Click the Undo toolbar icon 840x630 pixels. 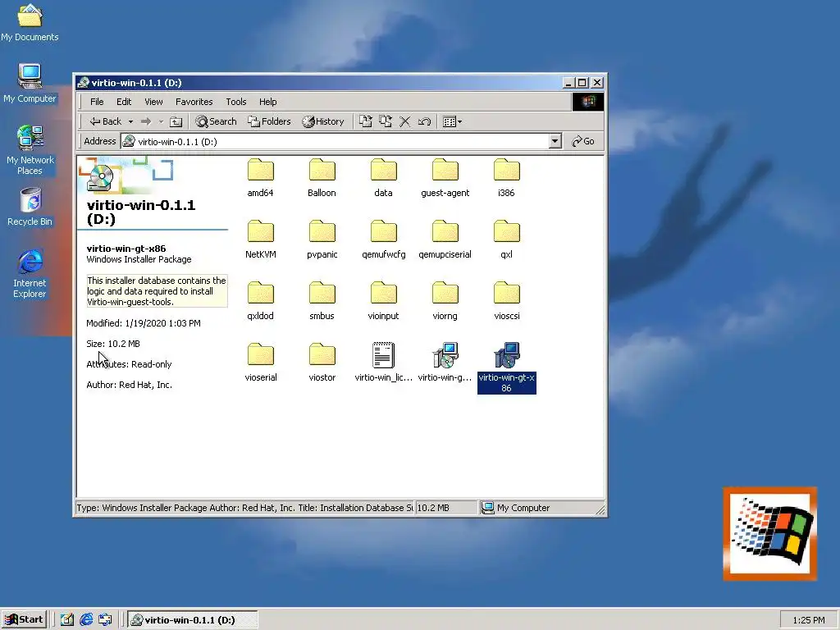(424, 121)
